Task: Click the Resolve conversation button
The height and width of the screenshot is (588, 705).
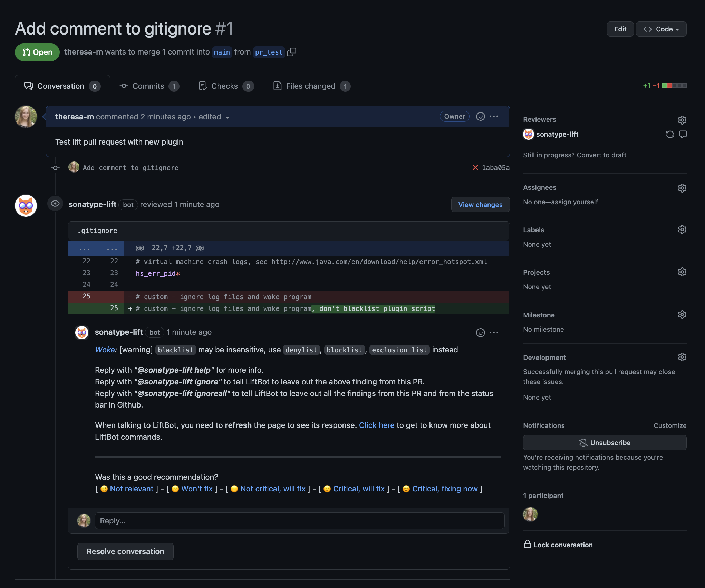Action: point(125,551)
